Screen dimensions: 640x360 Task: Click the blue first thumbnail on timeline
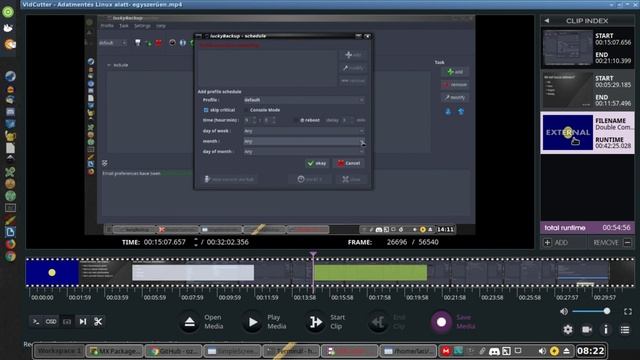pos(52,272)
